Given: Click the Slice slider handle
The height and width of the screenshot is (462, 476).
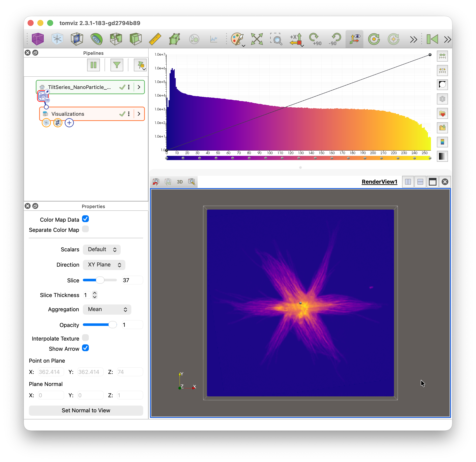Looking at the screenshot, I should pos(100,280).
